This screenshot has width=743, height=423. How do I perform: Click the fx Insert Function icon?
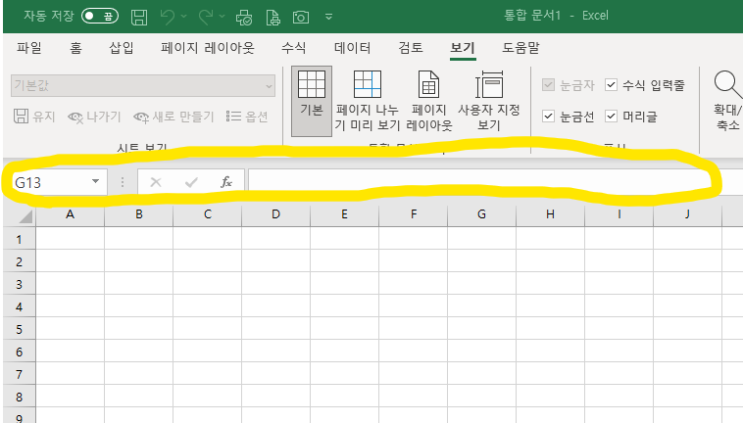click(x=227, y=182)
